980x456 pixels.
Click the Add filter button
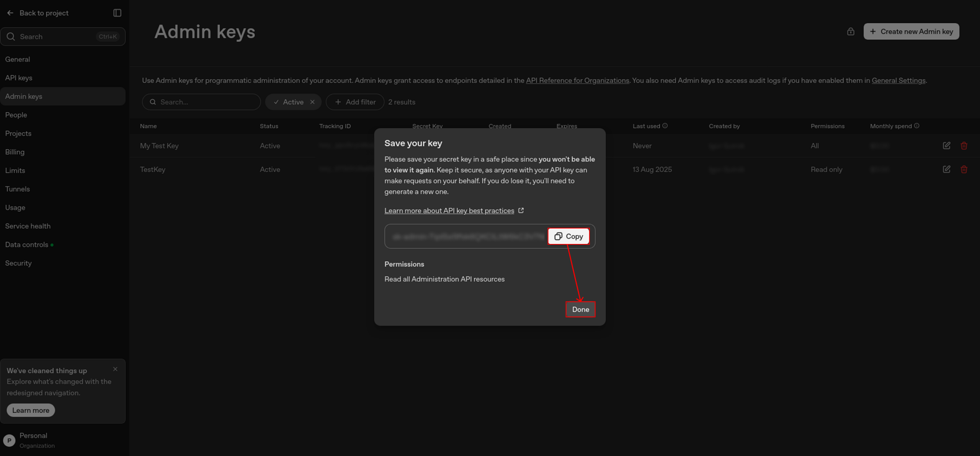point(355,102)
